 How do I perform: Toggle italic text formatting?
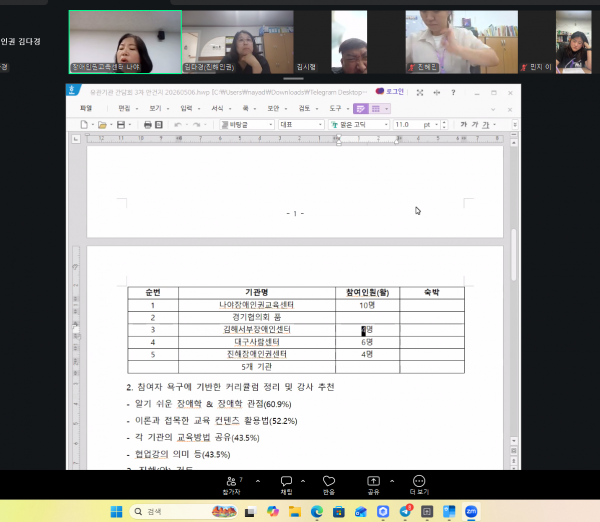point(475,124)
